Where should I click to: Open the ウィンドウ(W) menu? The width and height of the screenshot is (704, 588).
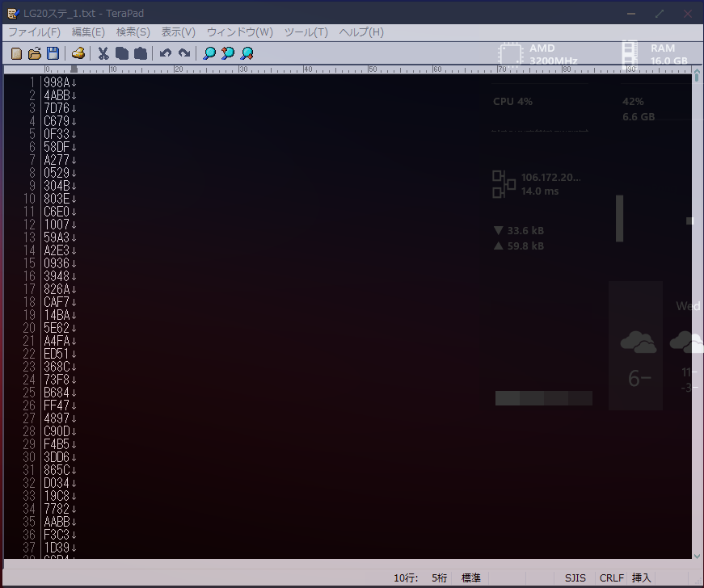[240, 32]
